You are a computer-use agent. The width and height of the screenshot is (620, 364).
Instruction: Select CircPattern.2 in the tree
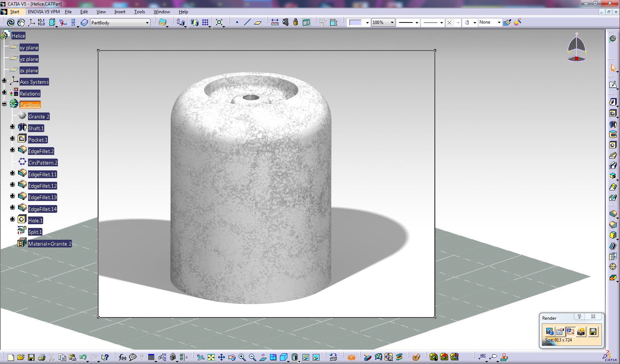point(43,163)
